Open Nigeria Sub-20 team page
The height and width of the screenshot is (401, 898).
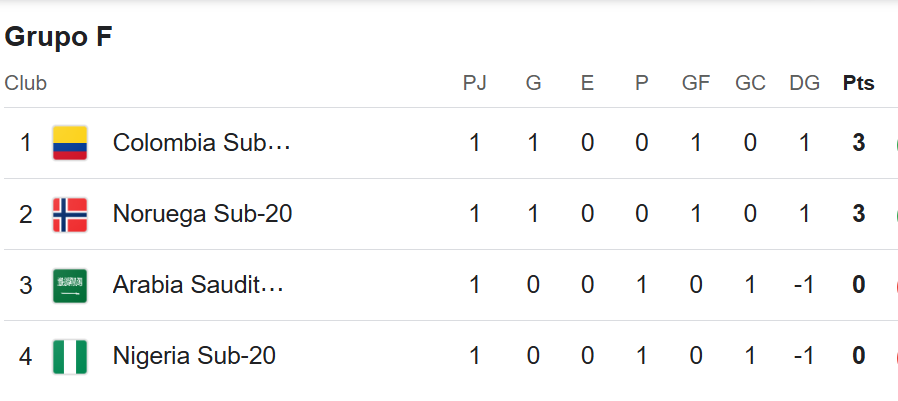pyautogui.click(x=194, y=356)
